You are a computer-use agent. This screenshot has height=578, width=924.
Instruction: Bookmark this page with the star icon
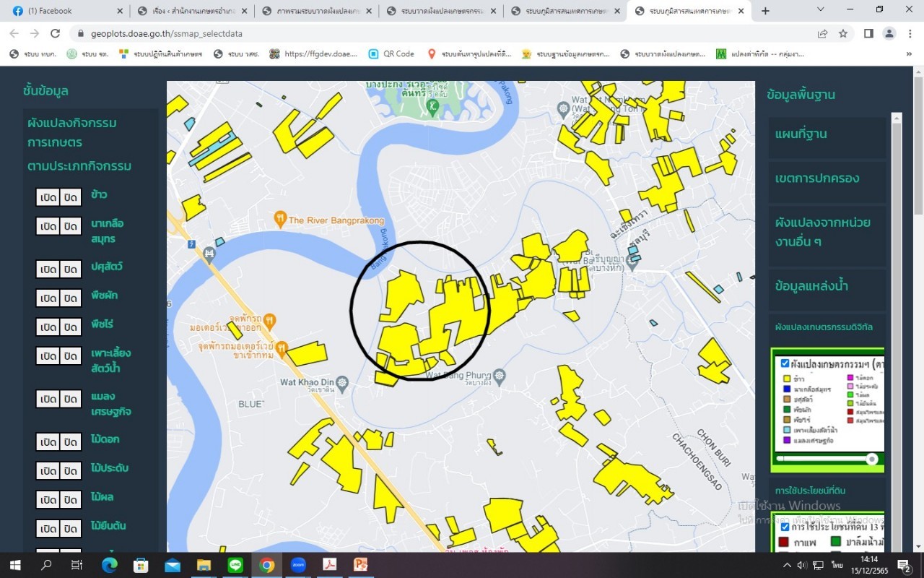click(x=843, y=33)
